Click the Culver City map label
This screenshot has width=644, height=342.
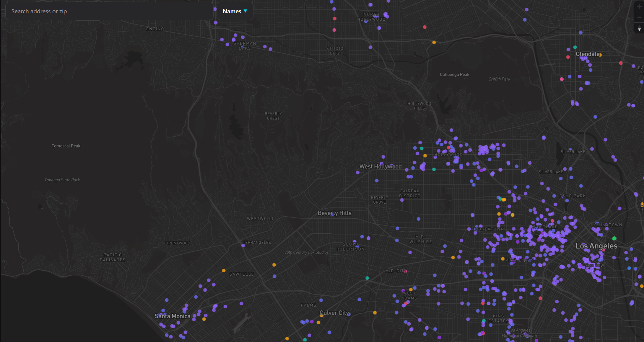coord(334,313)
